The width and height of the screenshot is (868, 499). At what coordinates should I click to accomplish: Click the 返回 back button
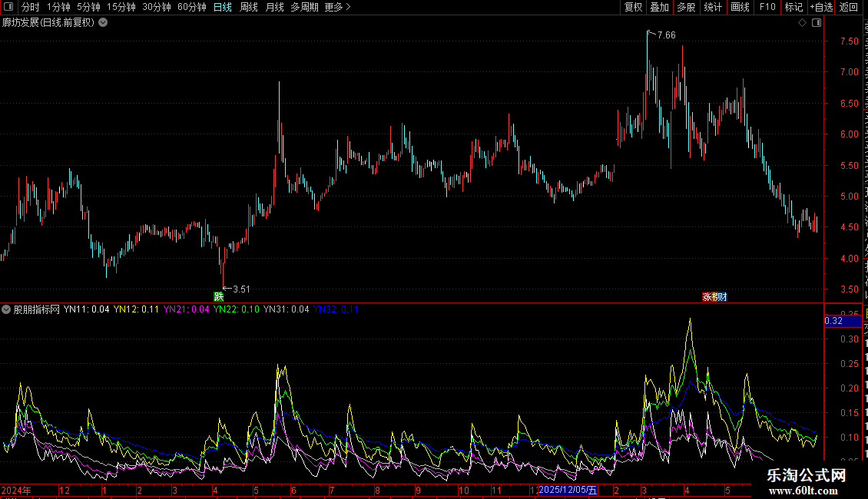848,7
